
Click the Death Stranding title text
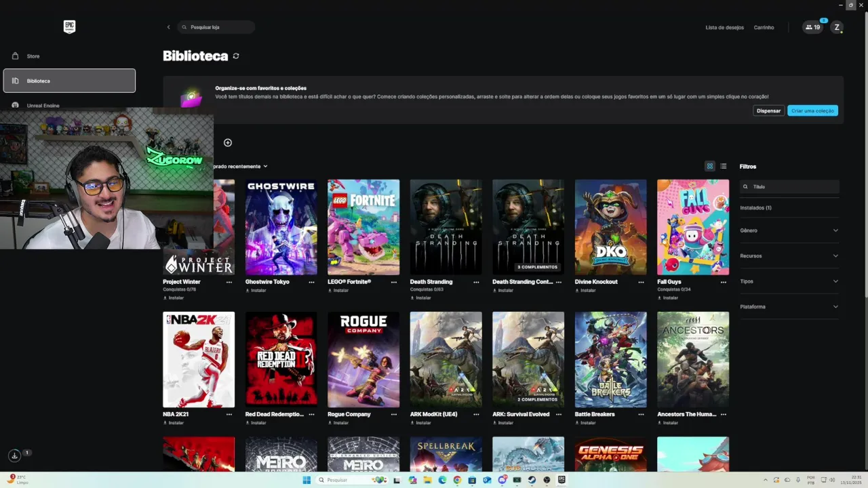click(x=431, y=282)
